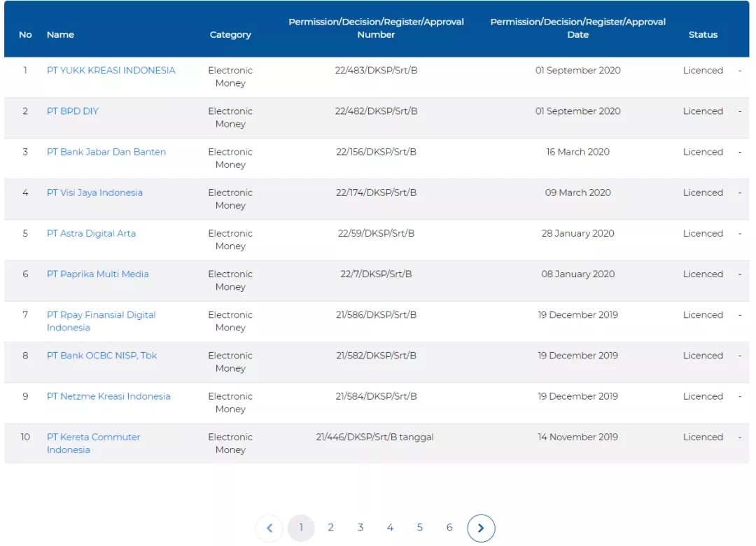Click the Name column header
Viewport: 756px width, 546px height.
60,35
